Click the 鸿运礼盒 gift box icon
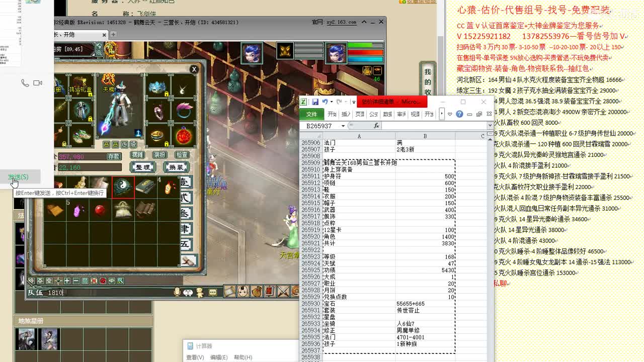Image resolution: width=644 pixels, height=362 pixels. [x=82, y=85]
